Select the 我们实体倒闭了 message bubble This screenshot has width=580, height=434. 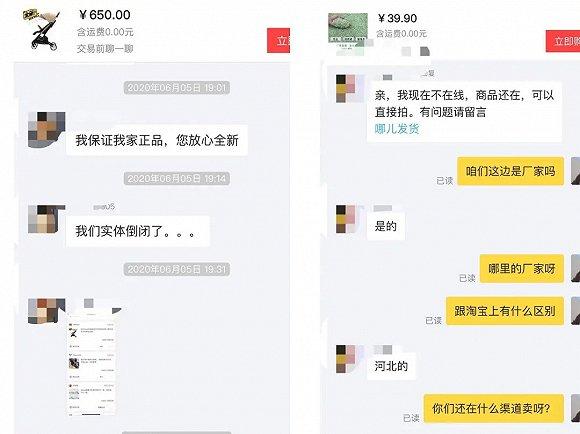138,232
